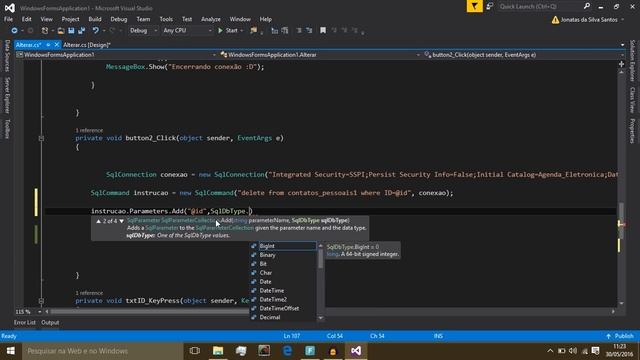The width and height of the screenshot is (640, 360).
Task: Click the Navigate Backward toolbar icon
Action: [14, 31]
